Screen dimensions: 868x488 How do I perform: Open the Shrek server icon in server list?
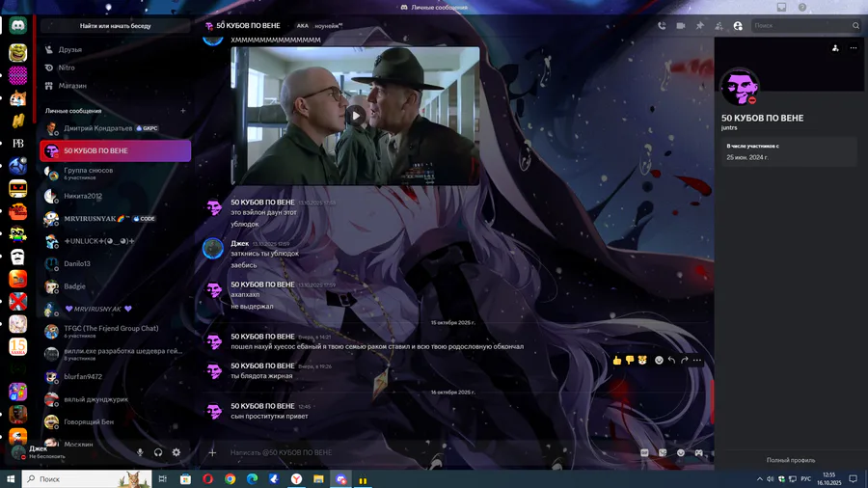coord(17,53)
